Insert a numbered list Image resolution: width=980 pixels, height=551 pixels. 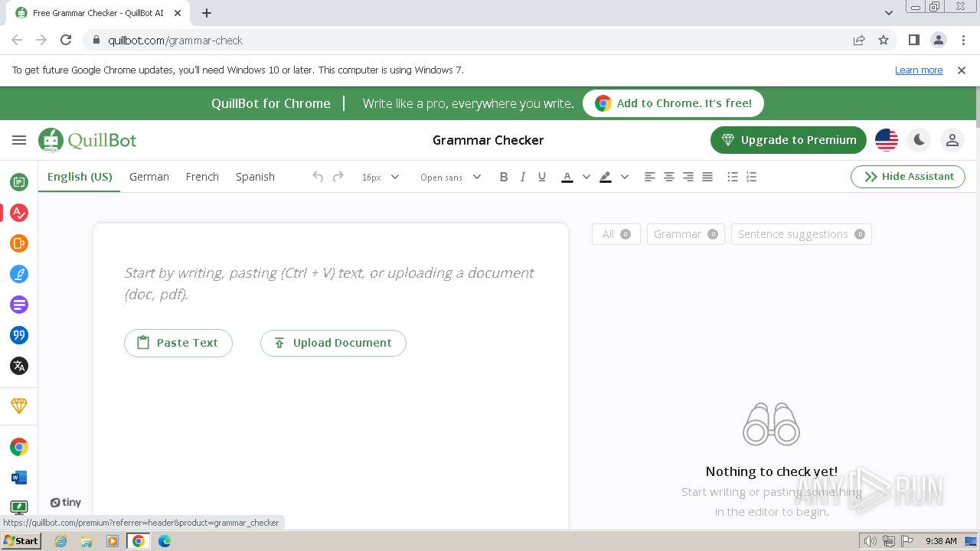752,177
